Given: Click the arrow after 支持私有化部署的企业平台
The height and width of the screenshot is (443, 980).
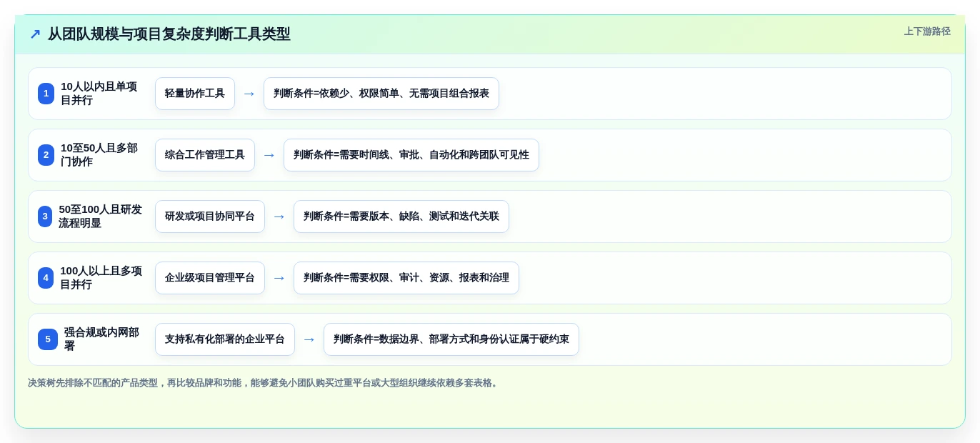Looking at the screenshot, I should click(x=309, y=339).
